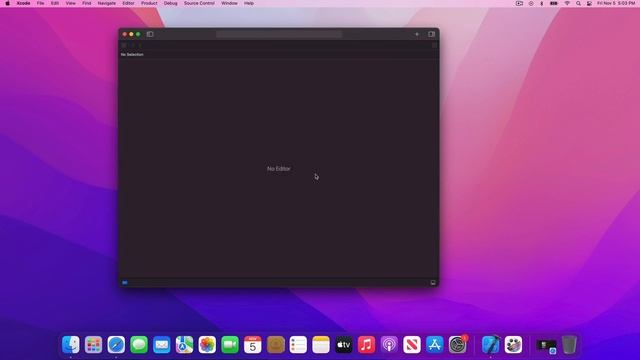Open Trash from the Dock
This screenshot has height=360, width=640.
[569, 345]
